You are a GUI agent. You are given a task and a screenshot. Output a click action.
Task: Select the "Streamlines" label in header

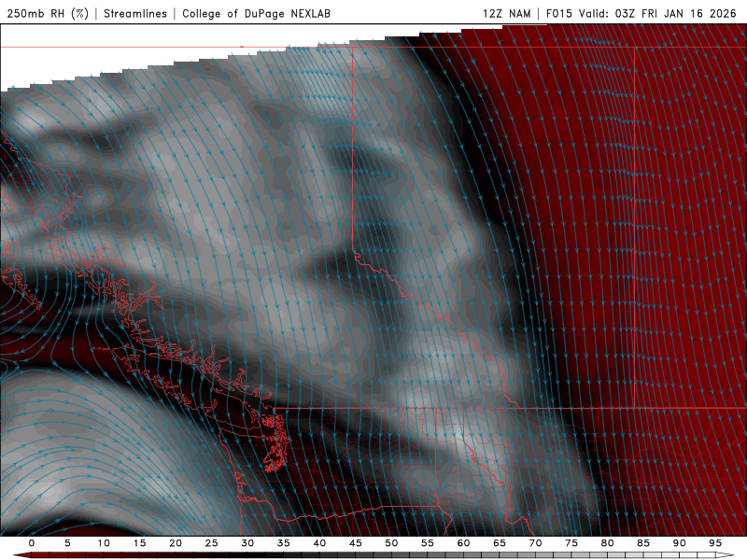tap(135, 13)
